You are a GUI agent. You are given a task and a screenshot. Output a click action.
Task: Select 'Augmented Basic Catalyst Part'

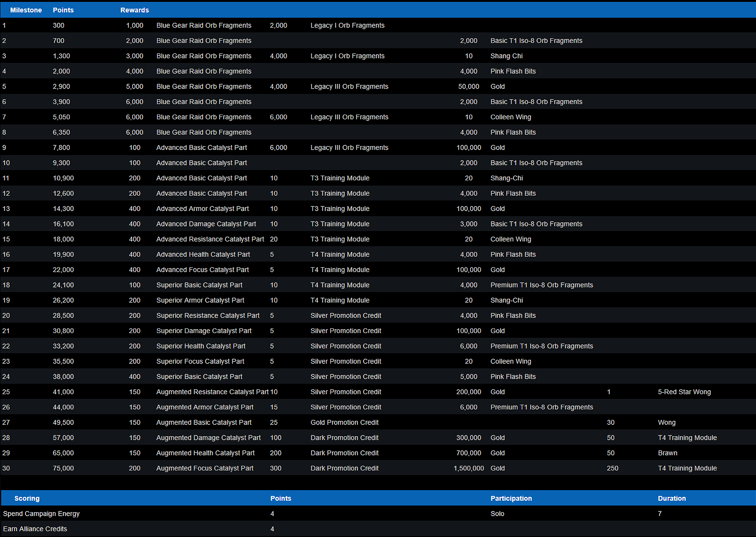pyautogui.click(x=204, y=422)
